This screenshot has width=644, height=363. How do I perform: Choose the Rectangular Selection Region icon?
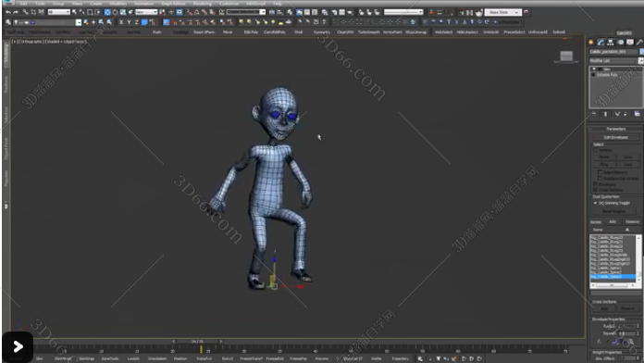coord(90,12)
